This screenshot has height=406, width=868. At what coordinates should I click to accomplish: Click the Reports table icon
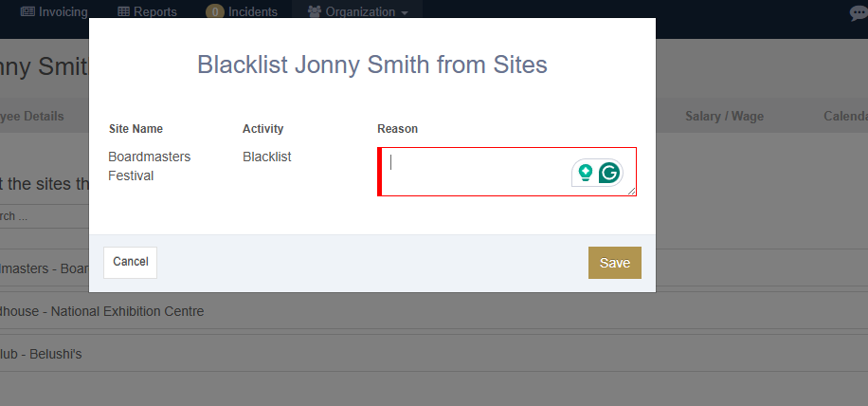point(124,11)
